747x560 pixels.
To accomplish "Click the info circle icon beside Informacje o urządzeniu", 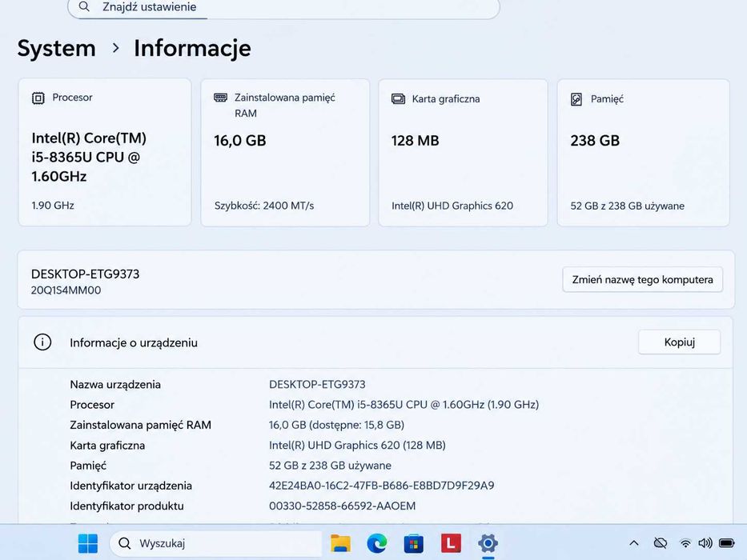I will [x=42, y=342].
